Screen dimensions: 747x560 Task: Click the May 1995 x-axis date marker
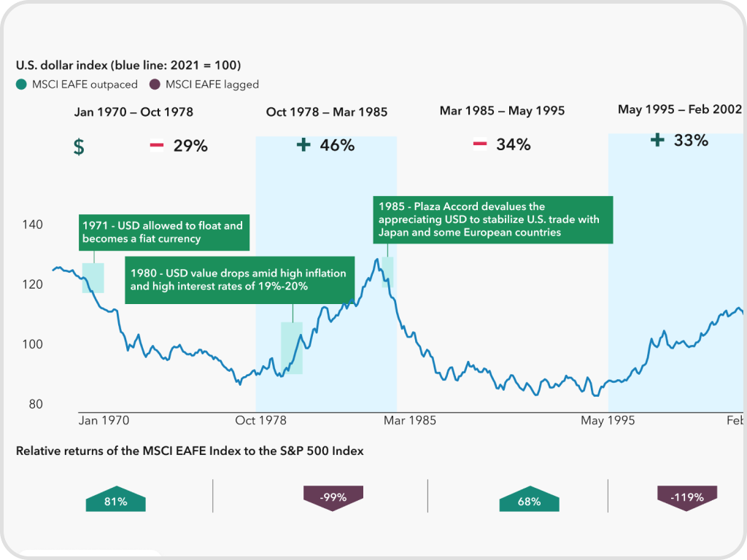pos(607,420)
